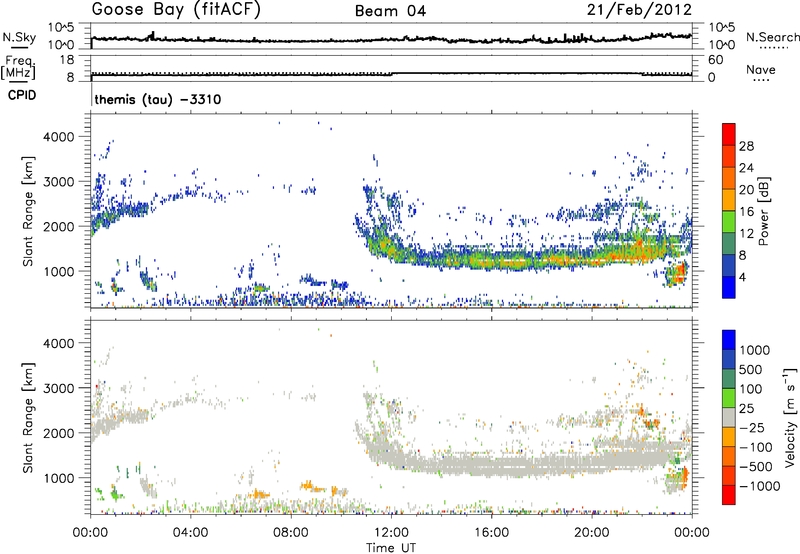Click the '20:00' time axis tick label
Image resolution: width=800 pixels, height=554 pixels.
coord(591,533)
